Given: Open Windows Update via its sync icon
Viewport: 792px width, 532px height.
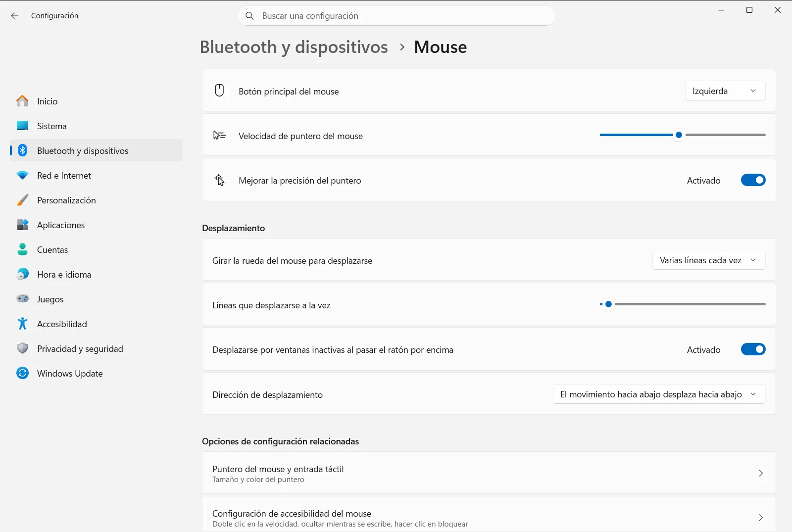Looking at the screenshot, I should (22, 373).
